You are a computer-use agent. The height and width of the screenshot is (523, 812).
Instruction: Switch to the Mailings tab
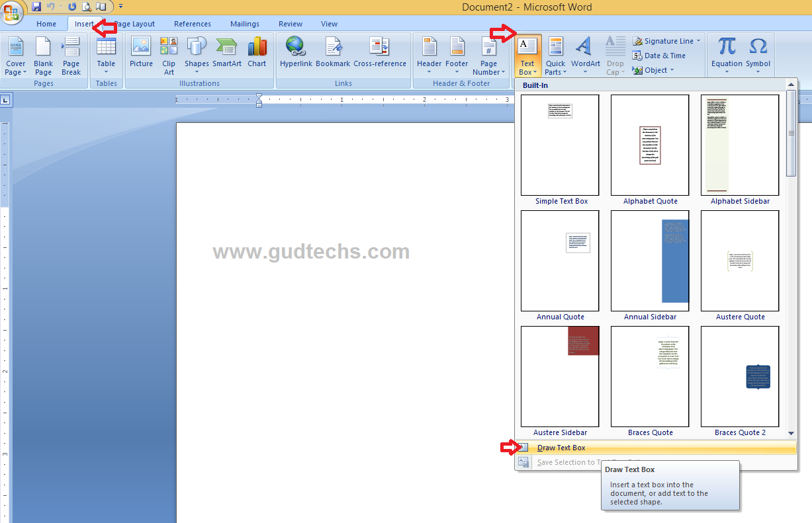[245, 24]
